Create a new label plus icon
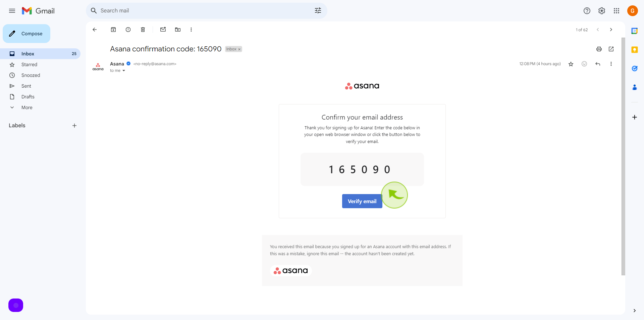The image size is (644, 320). 74,126
